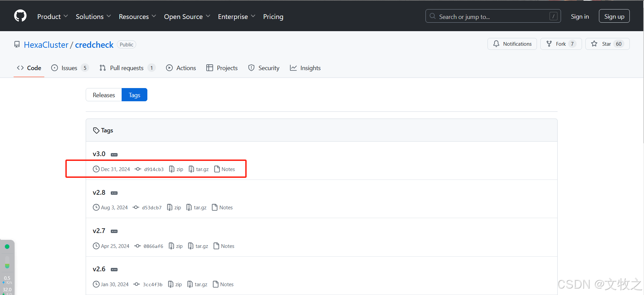The height and width of the screenshot is (295, 644).
Task: Click the Issues count badge 5
Action: tap(85, 68)
